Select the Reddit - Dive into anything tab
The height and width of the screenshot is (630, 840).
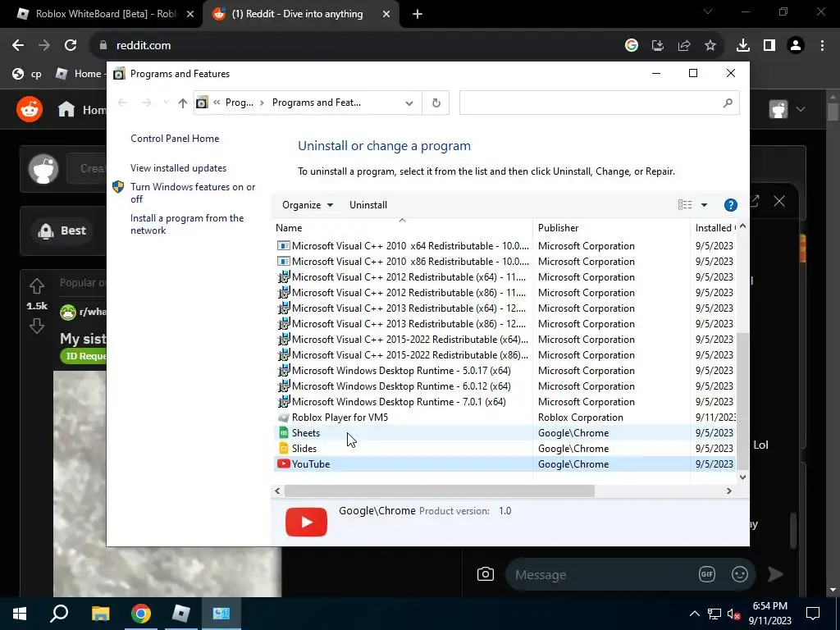pyautogui.click(x=297, y=14)
